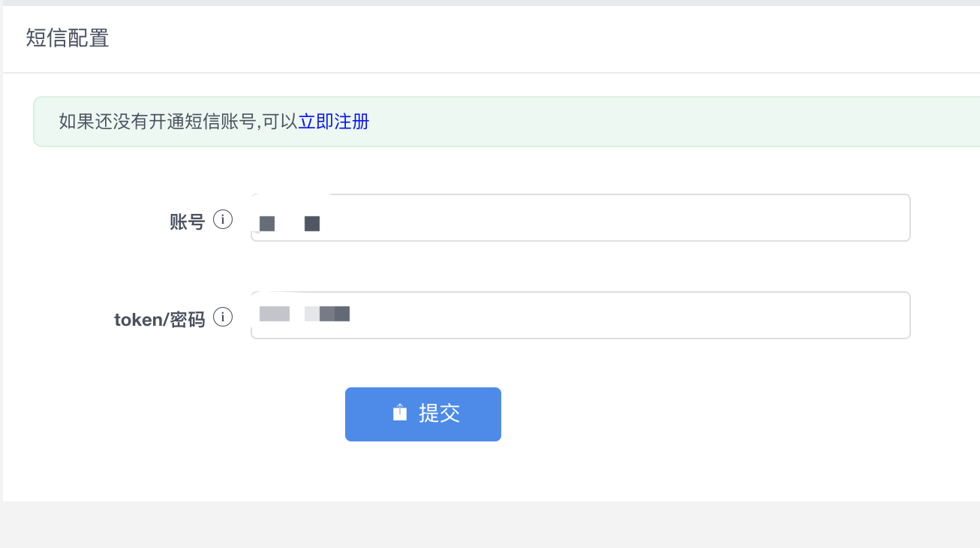Select the masked token value in token/密码 field
980x548 pixels.
304,313
